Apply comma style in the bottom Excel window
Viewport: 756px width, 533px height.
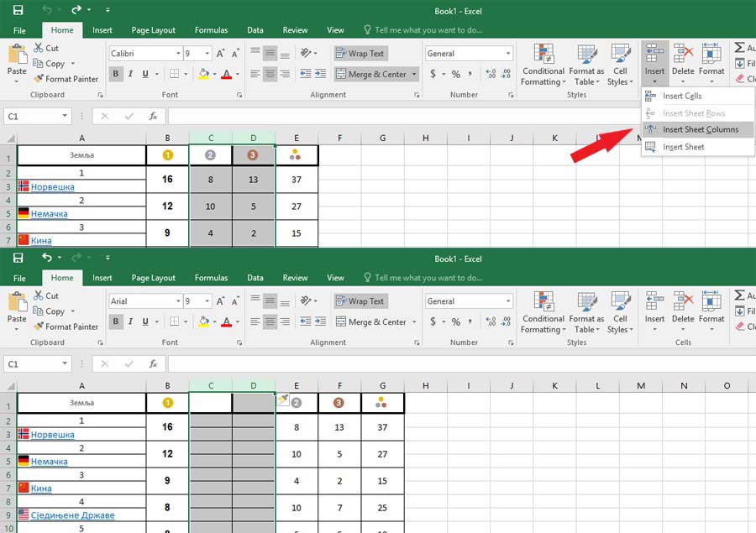[470, 321]
